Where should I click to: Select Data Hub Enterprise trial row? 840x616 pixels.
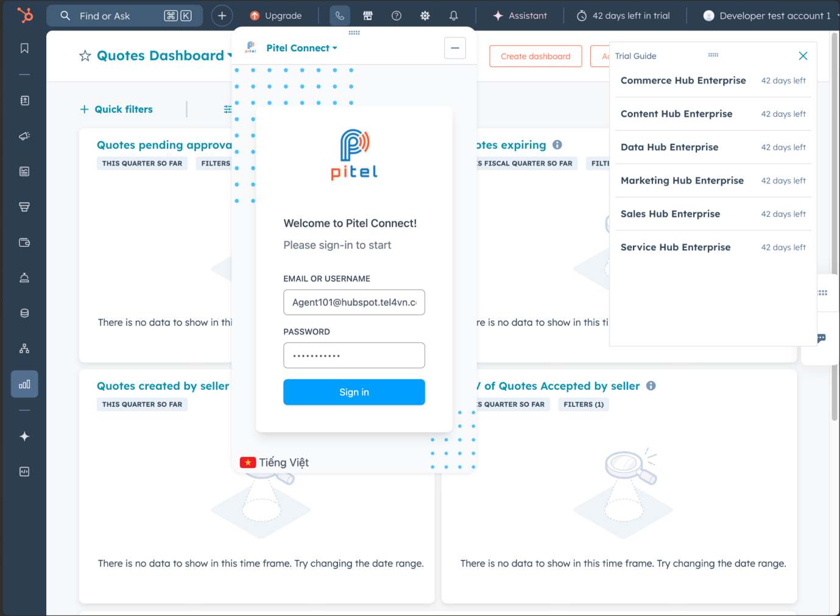[713, 147]
